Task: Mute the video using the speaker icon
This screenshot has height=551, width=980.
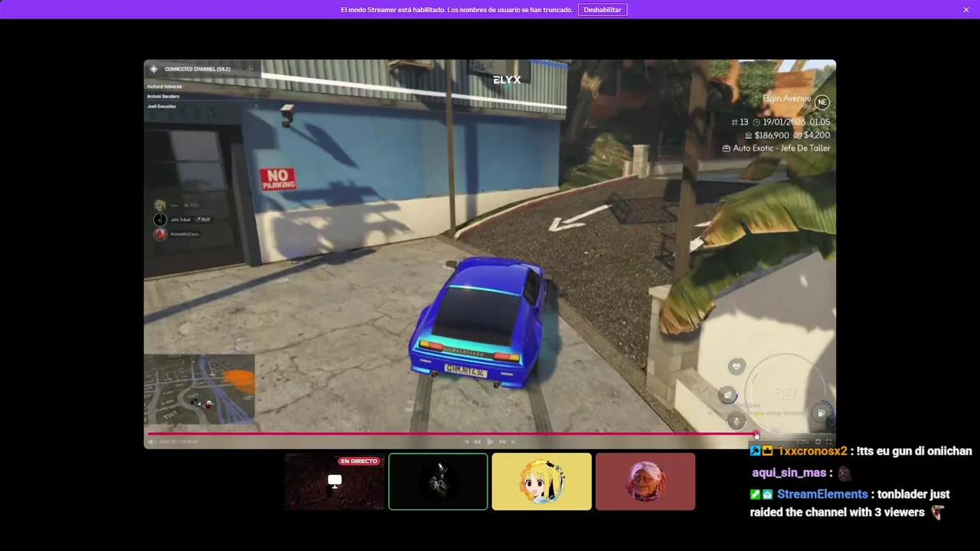Action: tap(152, 442)
